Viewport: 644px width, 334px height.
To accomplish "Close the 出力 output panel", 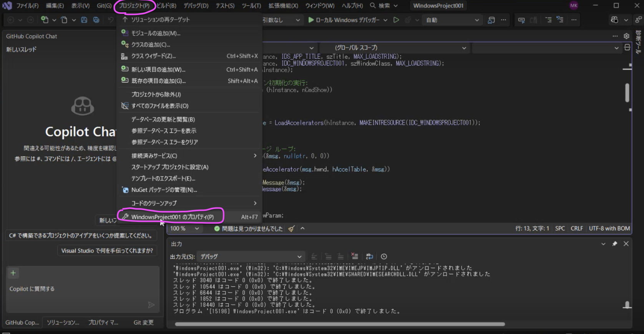I will coord(626,244).
